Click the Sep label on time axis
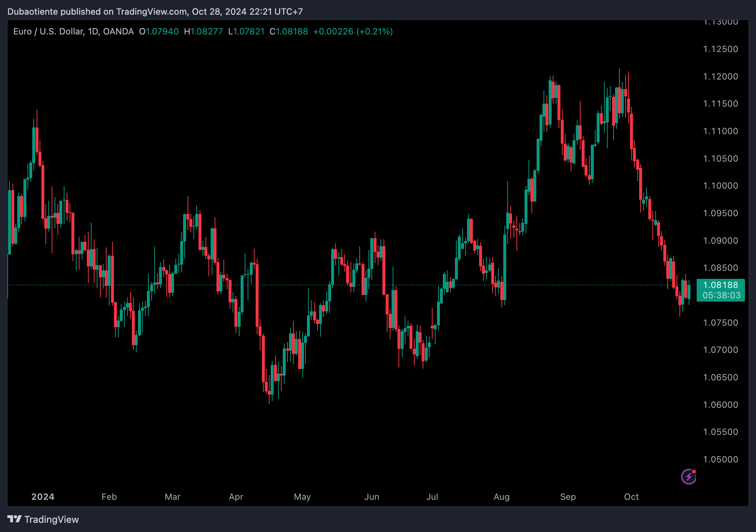The image size is (756, 532). [x=568, y=497]
